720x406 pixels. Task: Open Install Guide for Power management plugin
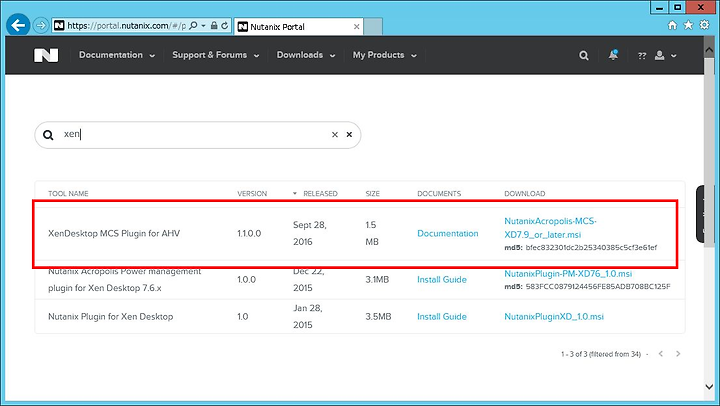(x=442, y=279)
